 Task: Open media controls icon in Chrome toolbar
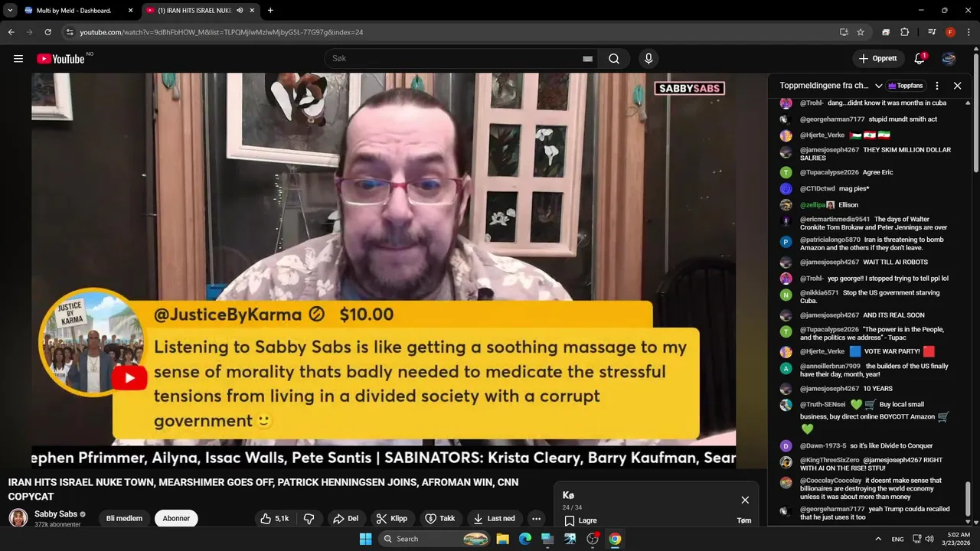click(932, 32)
